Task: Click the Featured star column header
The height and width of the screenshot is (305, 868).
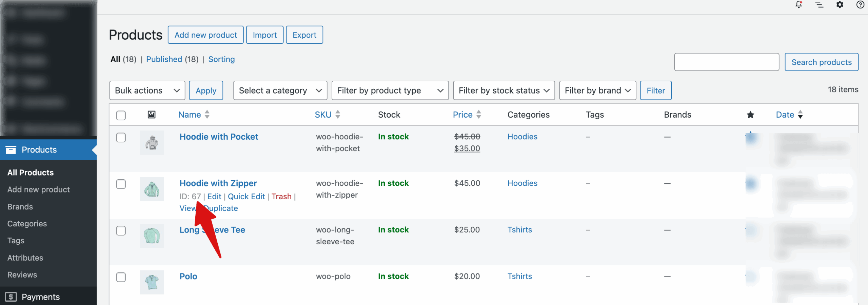Action: [x=750, y=115]
